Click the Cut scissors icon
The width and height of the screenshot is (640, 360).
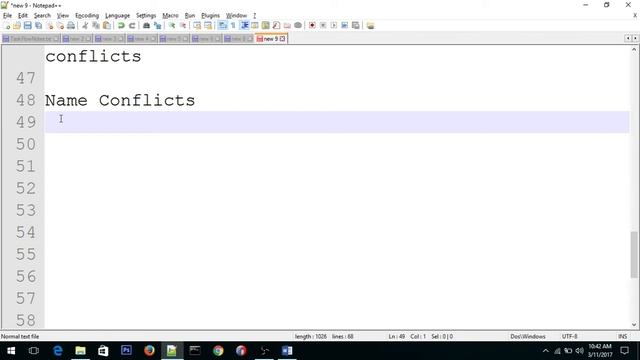(85, 26)
